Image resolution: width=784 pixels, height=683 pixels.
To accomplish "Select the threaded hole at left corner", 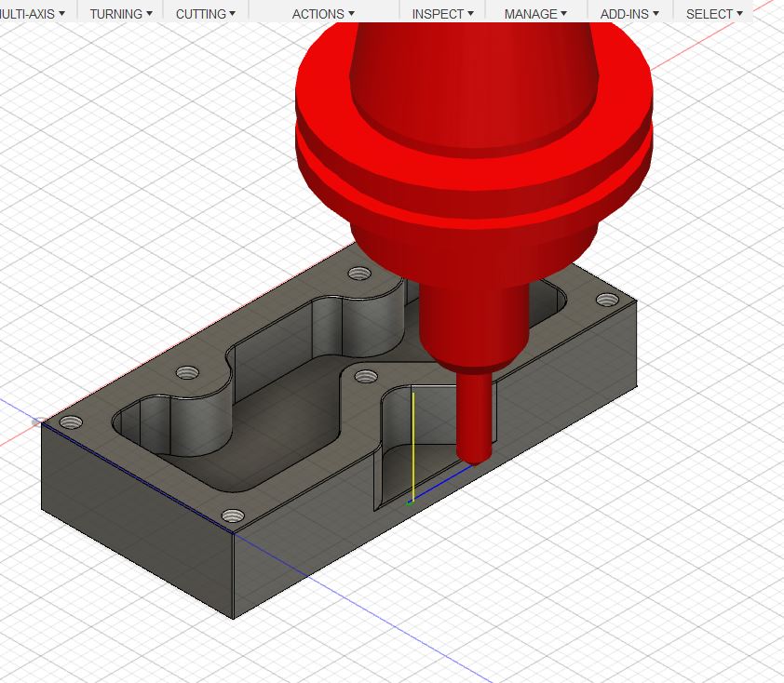I will [x=71, y=422].
